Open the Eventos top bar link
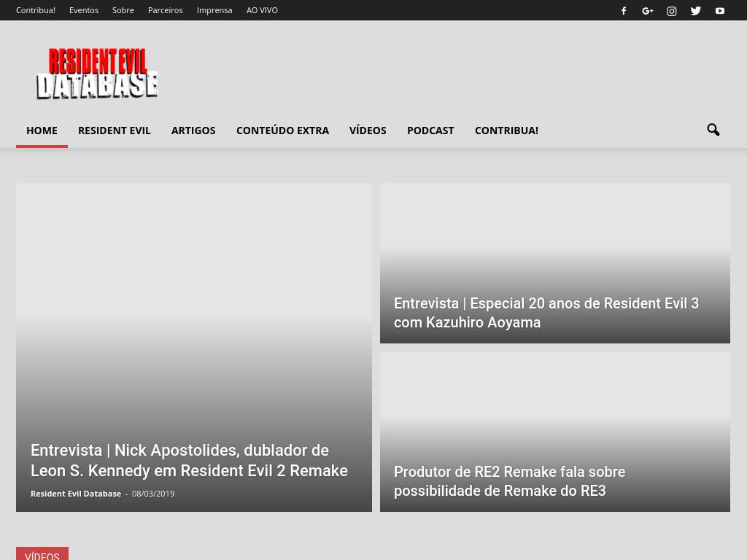This screenshot has width=747, height=560. 84,10
